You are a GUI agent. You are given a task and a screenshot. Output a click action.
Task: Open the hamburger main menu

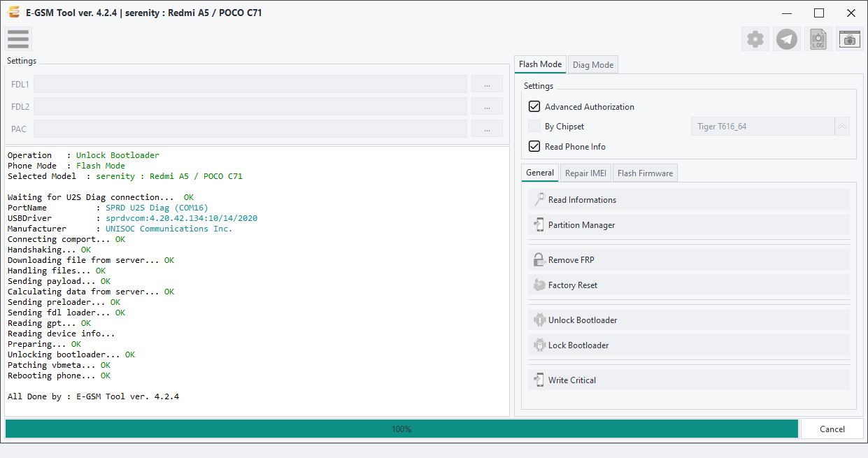click(x=18, y=39)
